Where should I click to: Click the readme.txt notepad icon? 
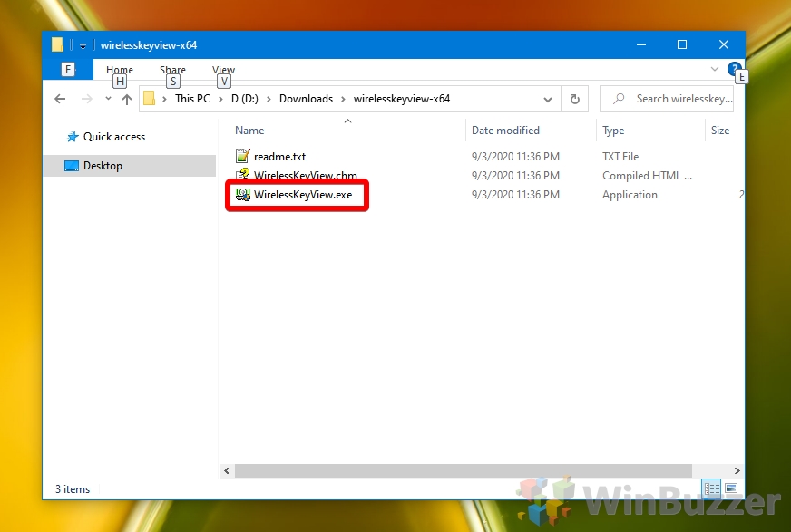[242, 156]
